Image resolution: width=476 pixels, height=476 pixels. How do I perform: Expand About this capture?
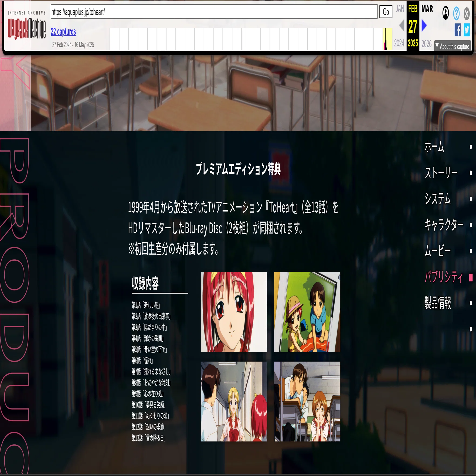click(453, 46)
